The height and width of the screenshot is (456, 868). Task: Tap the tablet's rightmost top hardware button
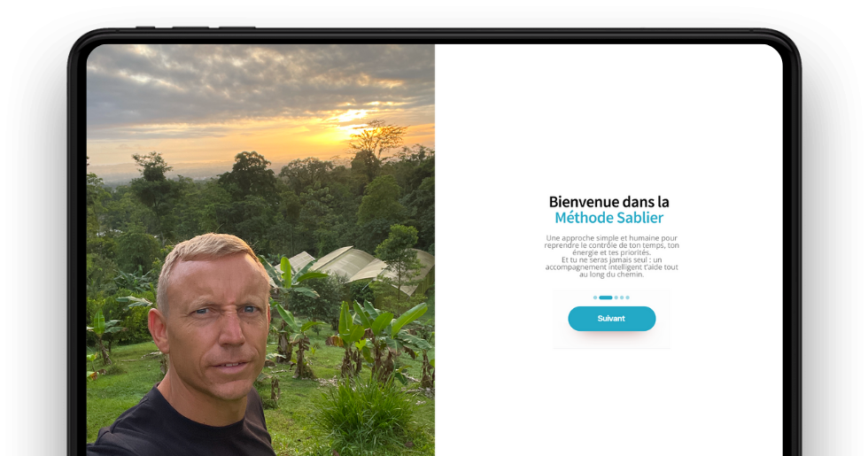[237, 27]
